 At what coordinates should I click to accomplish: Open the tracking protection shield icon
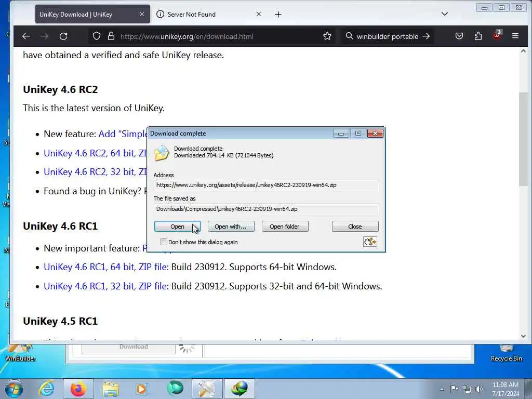[97, 36]
